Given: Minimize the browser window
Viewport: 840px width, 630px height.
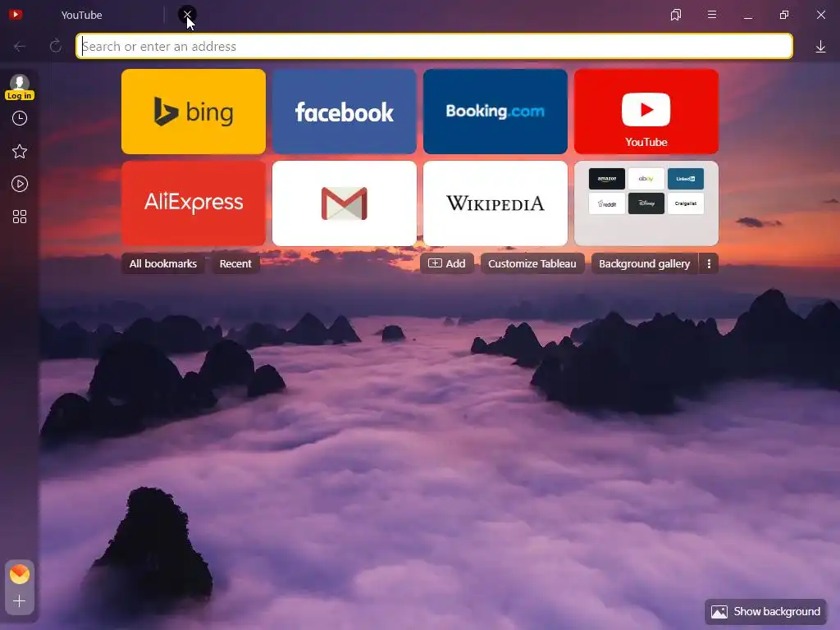Looking at the screenshot, I should 748,16.
